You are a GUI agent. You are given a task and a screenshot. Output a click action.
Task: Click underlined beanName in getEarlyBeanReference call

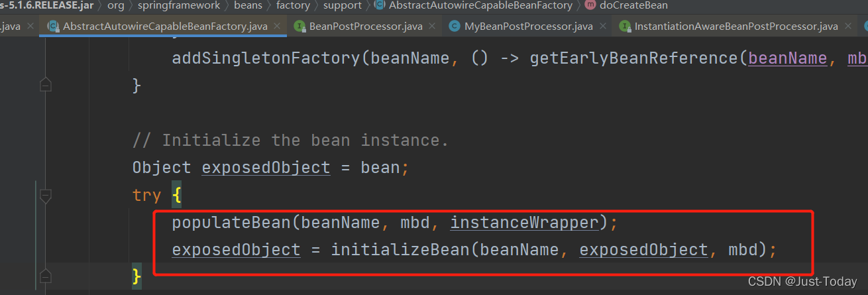point(787,58)
